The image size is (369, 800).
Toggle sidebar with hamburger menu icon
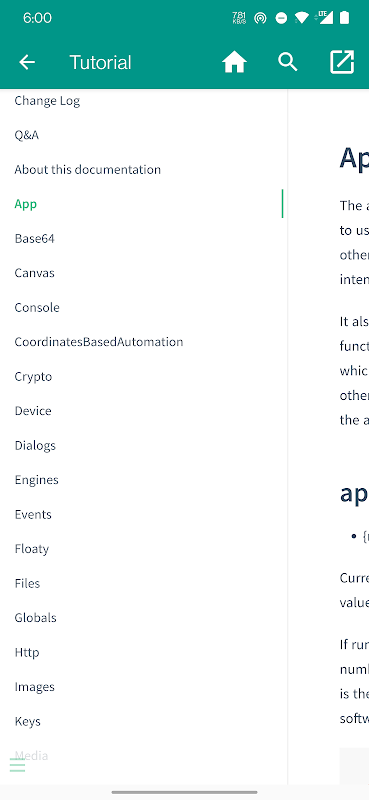pos(17,765)
